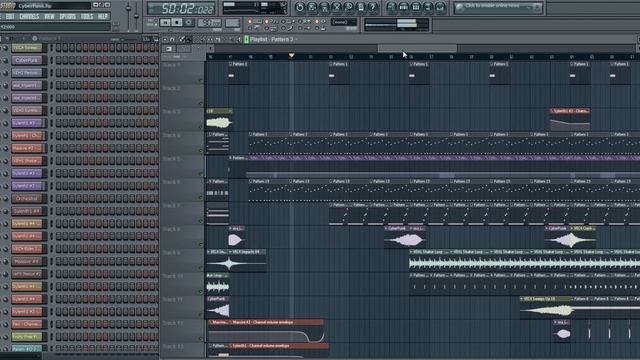
Task: Toggle the playlist magnet snap icon
Action: 172,40
